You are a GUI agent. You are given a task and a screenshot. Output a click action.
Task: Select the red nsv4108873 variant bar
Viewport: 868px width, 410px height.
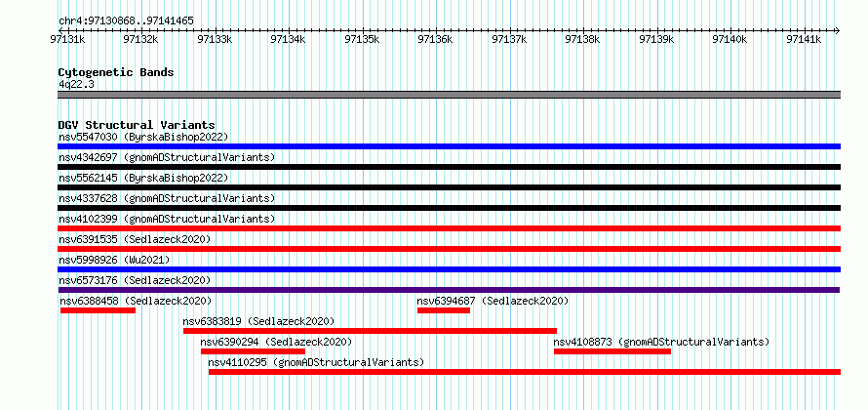pos(612,351)
